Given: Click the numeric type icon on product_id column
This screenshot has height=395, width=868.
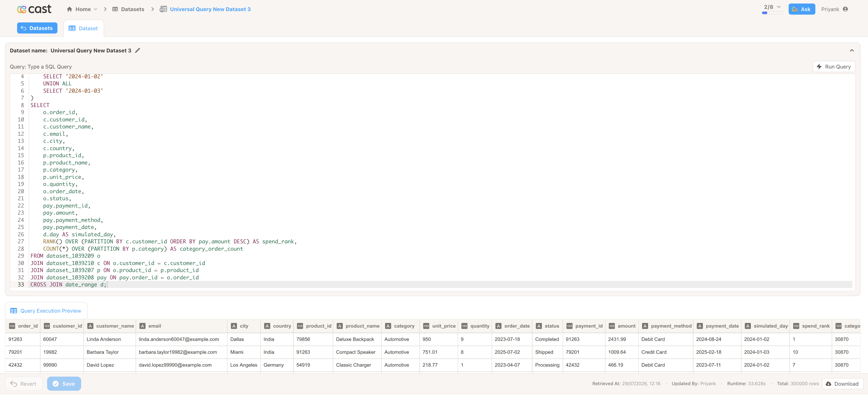Looking at the screenshot, I should click(x=300, y=326).
